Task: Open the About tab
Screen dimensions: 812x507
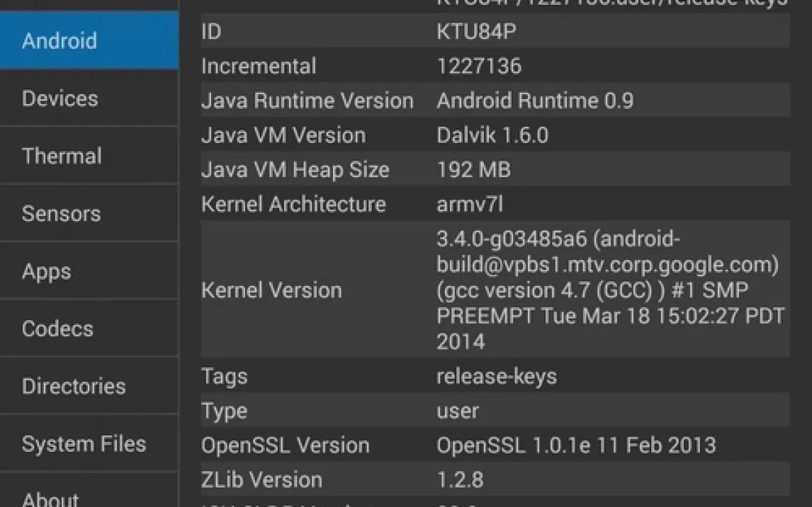Action: click(x=89, y=498)
